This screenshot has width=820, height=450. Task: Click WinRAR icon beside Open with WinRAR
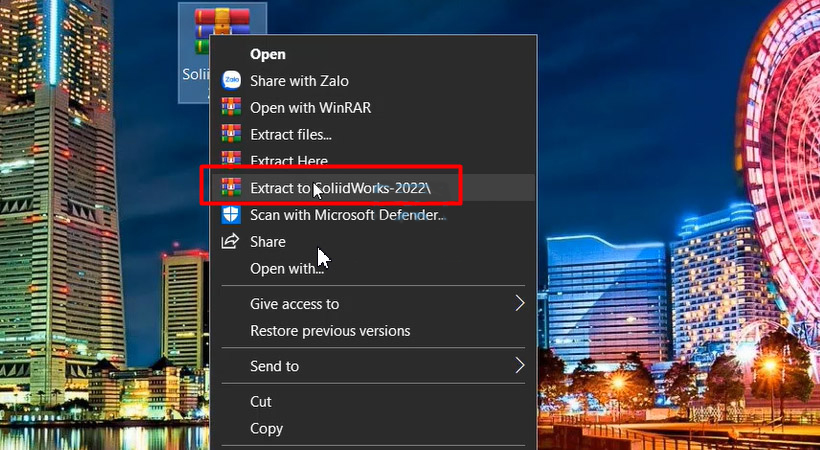231,108
